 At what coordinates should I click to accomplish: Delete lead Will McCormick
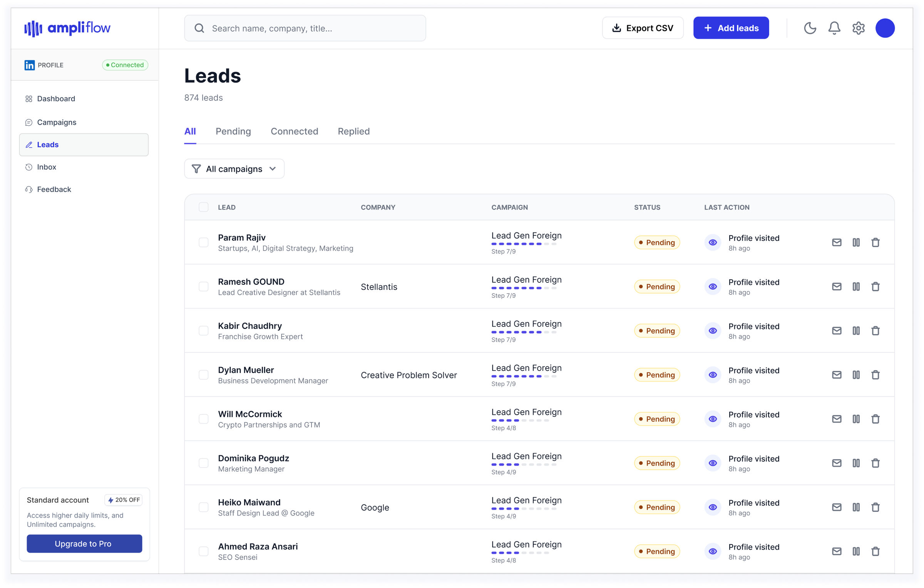(875, 419)
